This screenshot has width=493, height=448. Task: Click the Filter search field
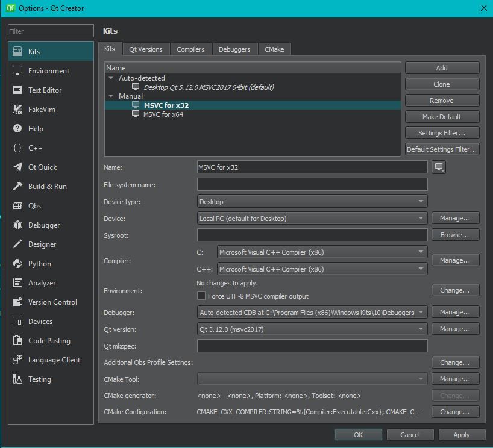[51, 31]
